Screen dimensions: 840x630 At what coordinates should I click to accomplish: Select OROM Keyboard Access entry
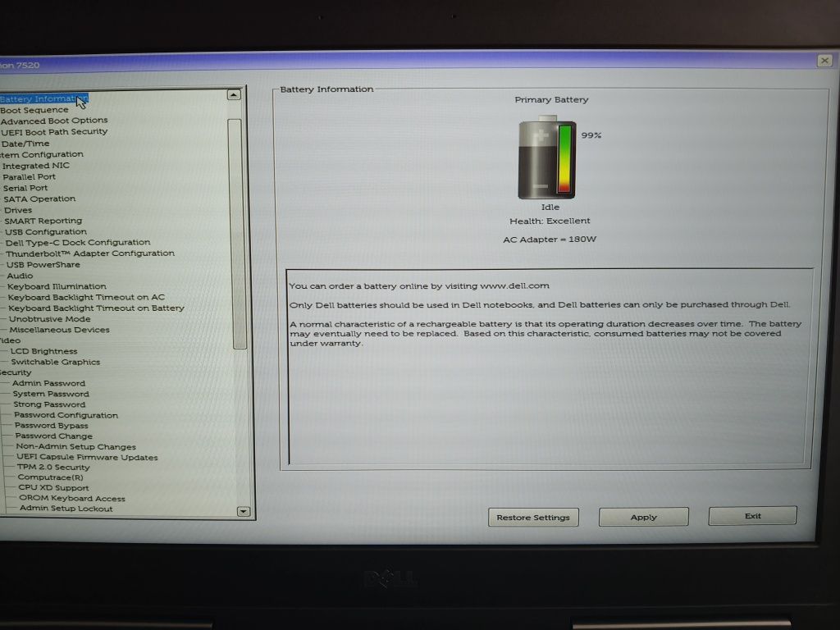pyautogui.click(x=72, y=499)
